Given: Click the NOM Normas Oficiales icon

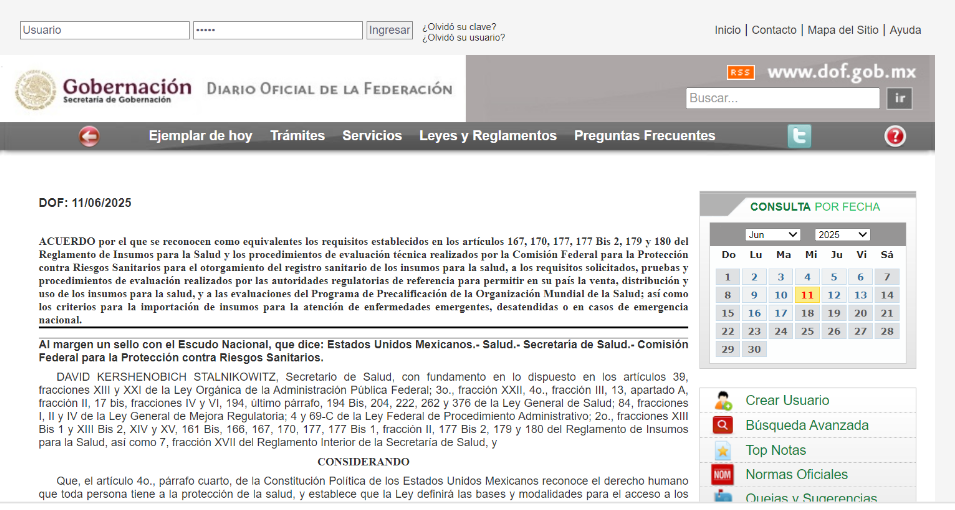Looking at the screenshot, I should pyautogui.click(x=722, y=474).
